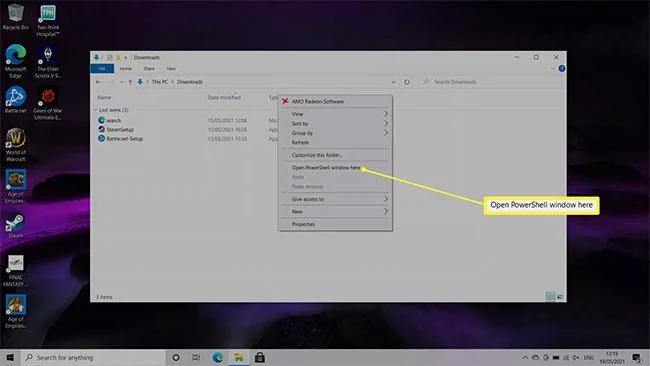Open the File ribbon tab

click(102, 68)
